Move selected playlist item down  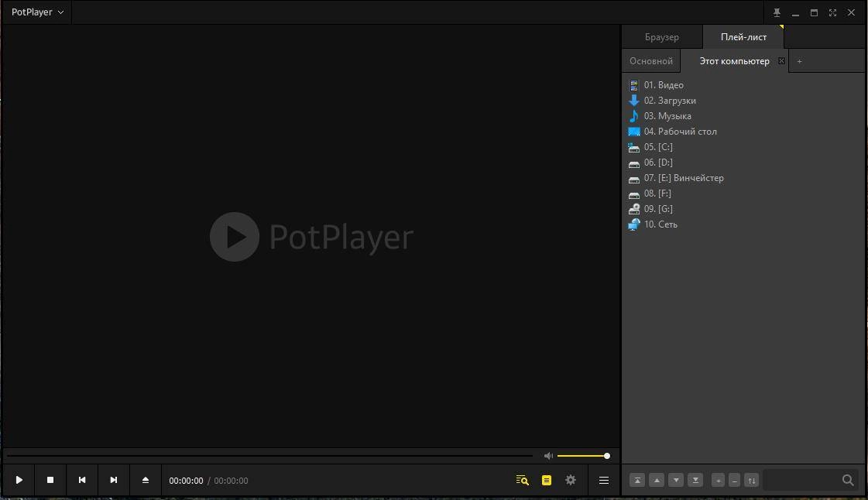point(676,480)
